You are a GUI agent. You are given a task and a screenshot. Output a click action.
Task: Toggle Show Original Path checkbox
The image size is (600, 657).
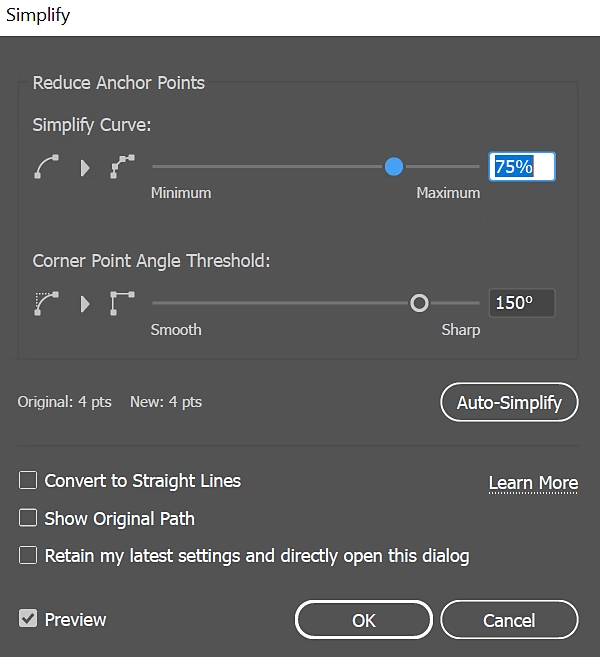coord(28,519)
